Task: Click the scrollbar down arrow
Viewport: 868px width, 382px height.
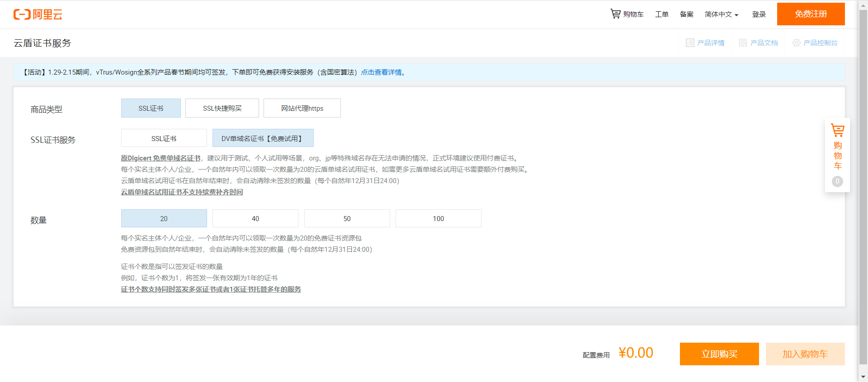Action: (863, 377)
